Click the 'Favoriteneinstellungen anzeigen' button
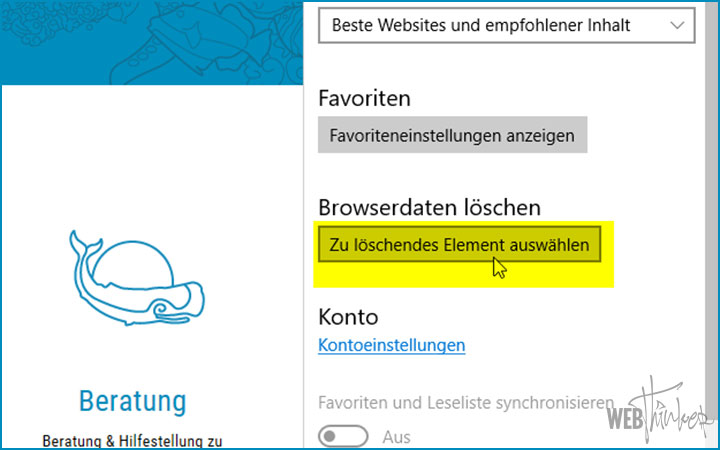The image size is (720, 450). [452, 134]
